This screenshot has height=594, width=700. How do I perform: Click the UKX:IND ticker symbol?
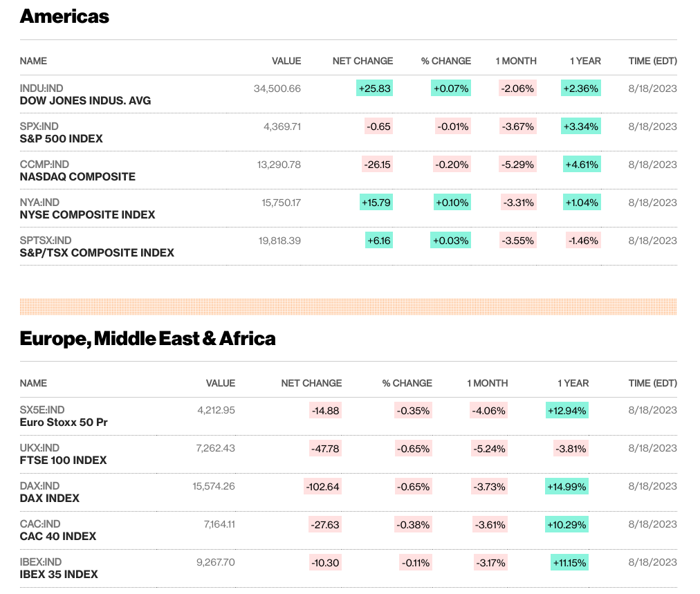(39, 447)
